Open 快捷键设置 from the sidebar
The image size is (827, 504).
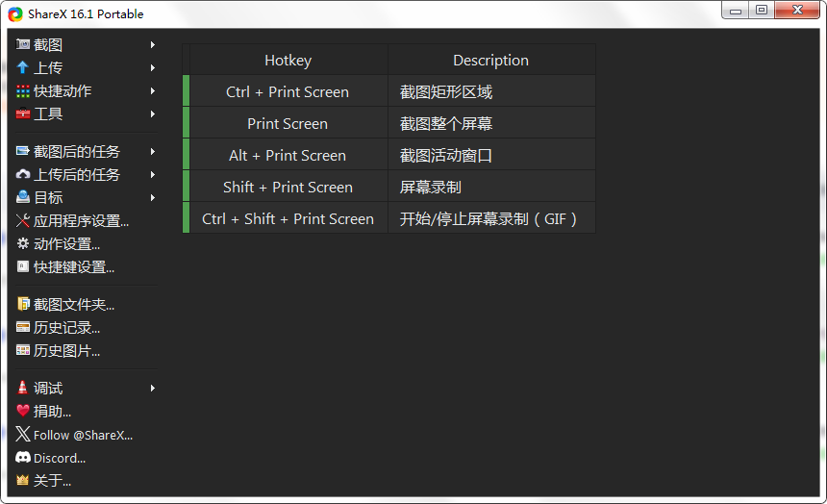point(74,267)
